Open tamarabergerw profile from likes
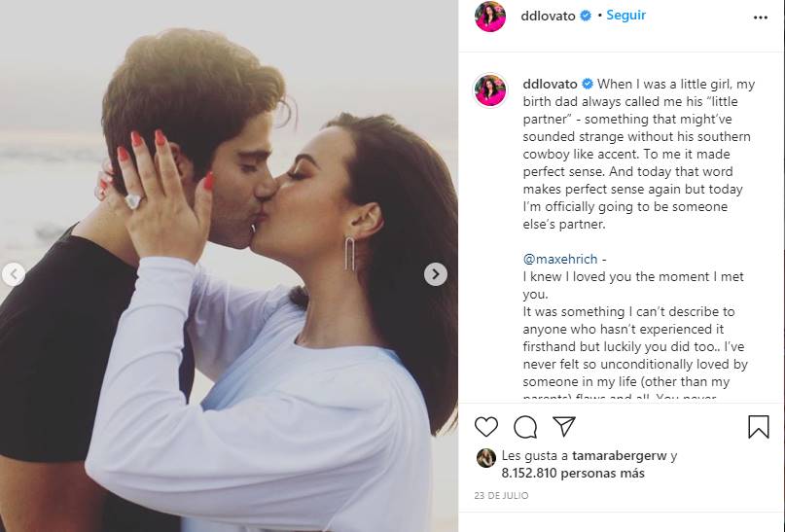Image resolution: width=785 pixels, height=532 pixels. click(620, 455)
